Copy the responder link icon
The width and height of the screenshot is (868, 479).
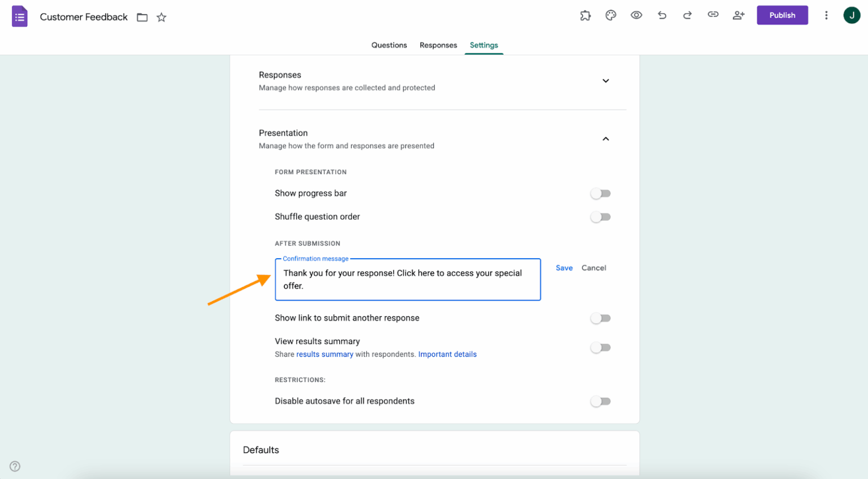coord(713,15)
